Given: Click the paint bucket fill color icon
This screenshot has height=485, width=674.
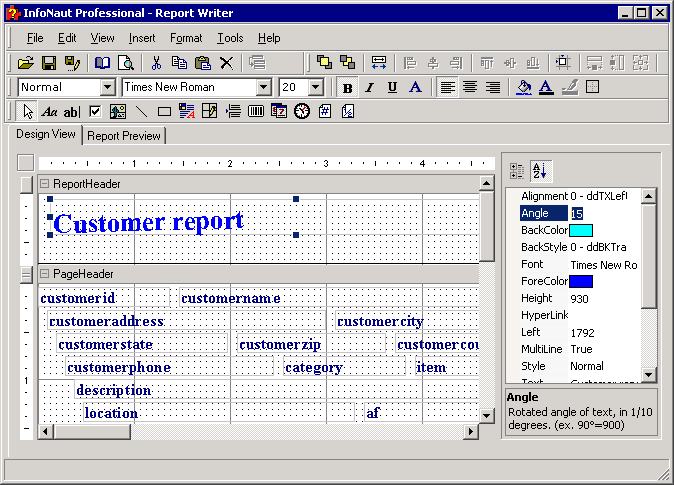Looking at the screenshot, I should coord(524,87).
